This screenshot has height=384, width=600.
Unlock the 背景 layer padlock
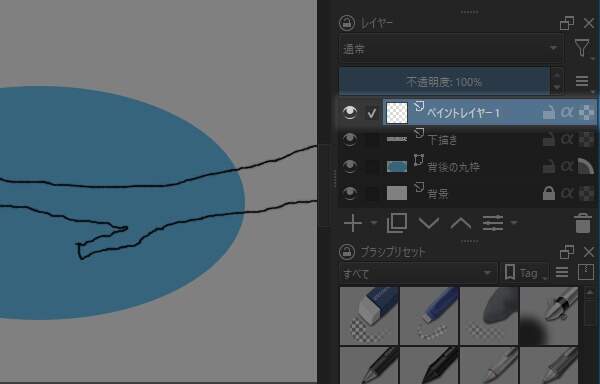pos(549,193)
